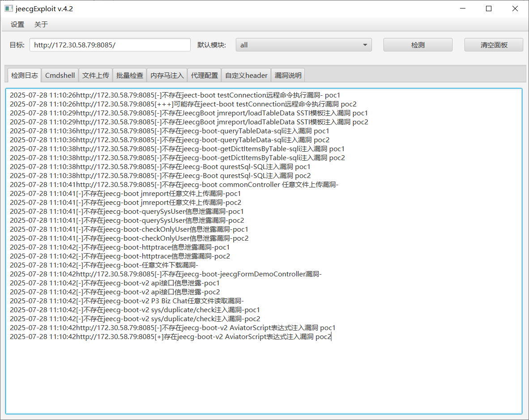The image size is (529, 420).
Task: Click the 默认模块 label
Action: (212, 45)
